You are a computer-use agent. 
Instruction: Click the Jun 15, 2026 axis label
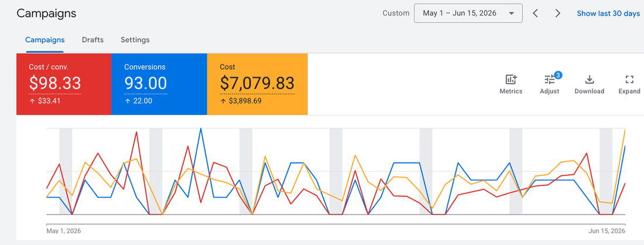(x=607, y=231)
